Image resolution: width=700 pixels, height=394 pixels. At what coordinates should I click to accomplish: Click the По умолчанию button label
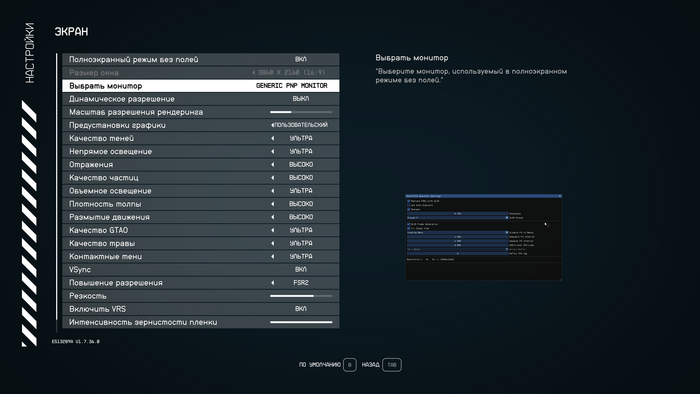point(320,365)
